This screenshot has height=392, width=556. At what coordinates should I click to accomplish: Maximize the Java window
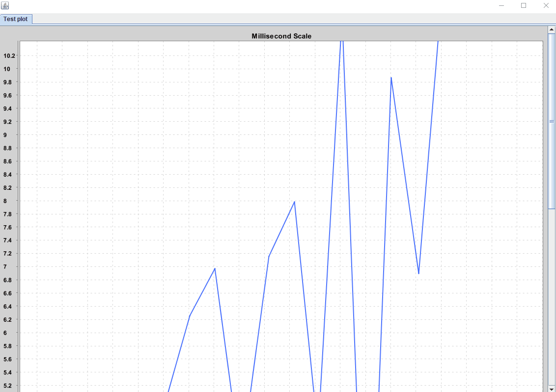pos(524,5)
